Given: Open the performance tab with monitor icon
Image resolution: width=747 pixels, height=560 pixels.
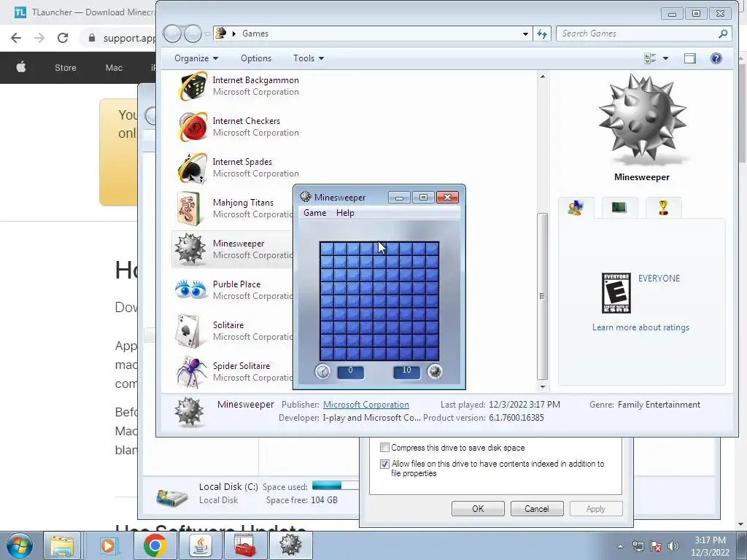Looking at the screenshot, I should 619,208.
